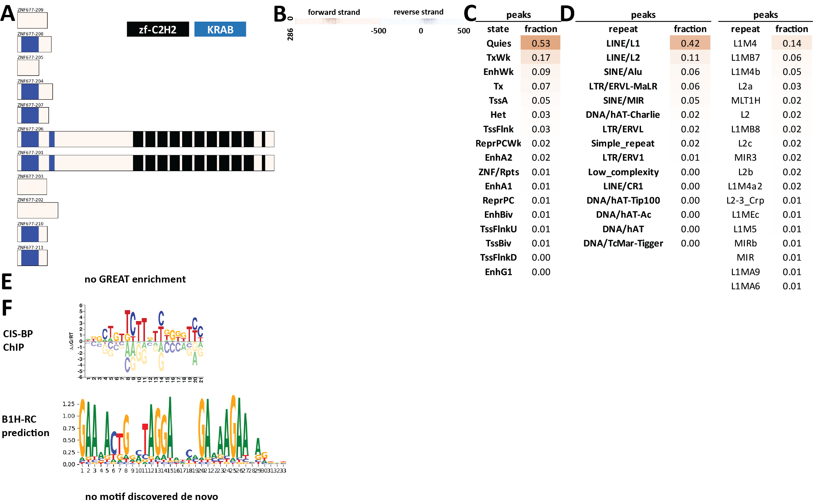This screenshot has width=813, height=504.
Task: Click the 'no motif discovered de novo' text
Action: (x=151, y=497)
